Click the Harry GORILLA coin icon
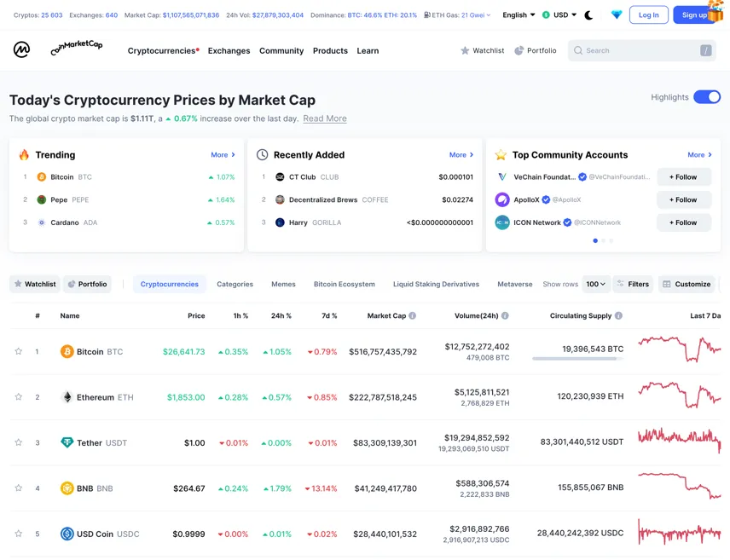Viewport: 730px width, 560px height. (280, 222)
